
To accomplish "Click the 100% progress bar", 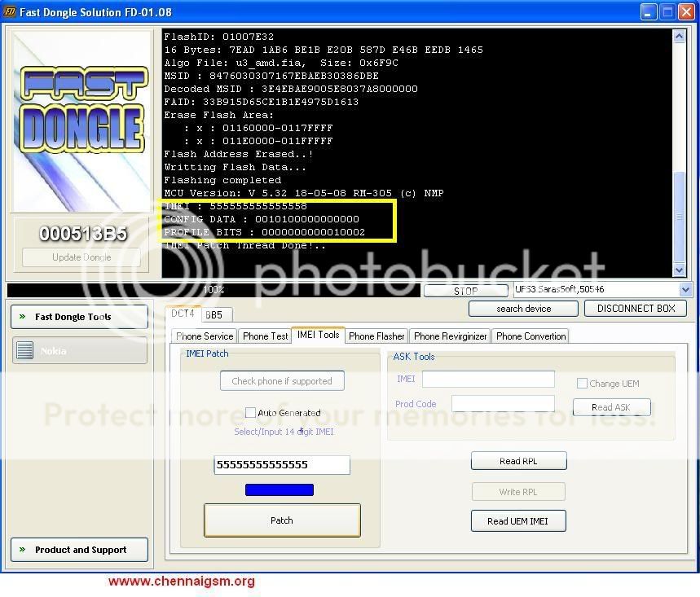I will pyautogui.click(x=214, y=290).
